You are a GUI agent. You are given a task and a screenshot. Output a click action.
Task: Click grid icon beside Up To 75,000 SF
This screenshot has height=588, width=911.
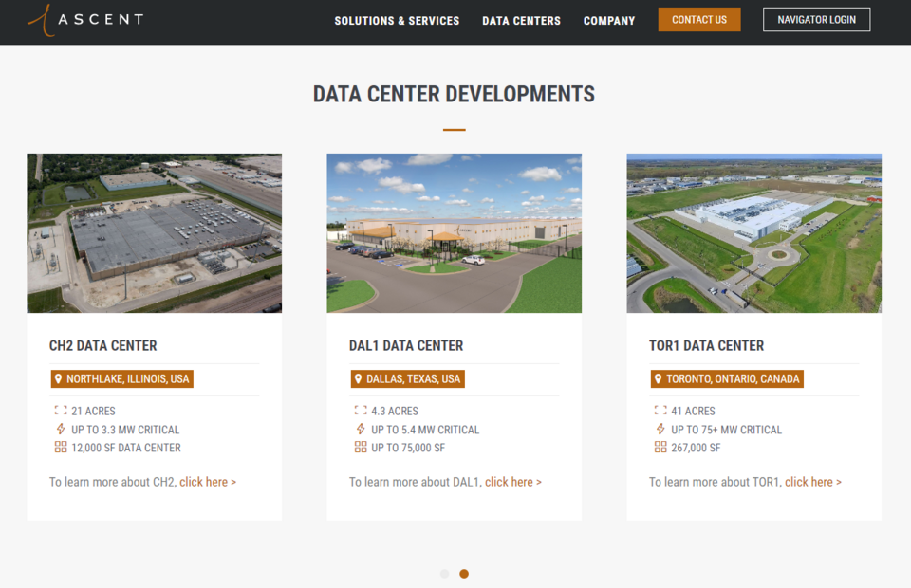pos(361,447)
